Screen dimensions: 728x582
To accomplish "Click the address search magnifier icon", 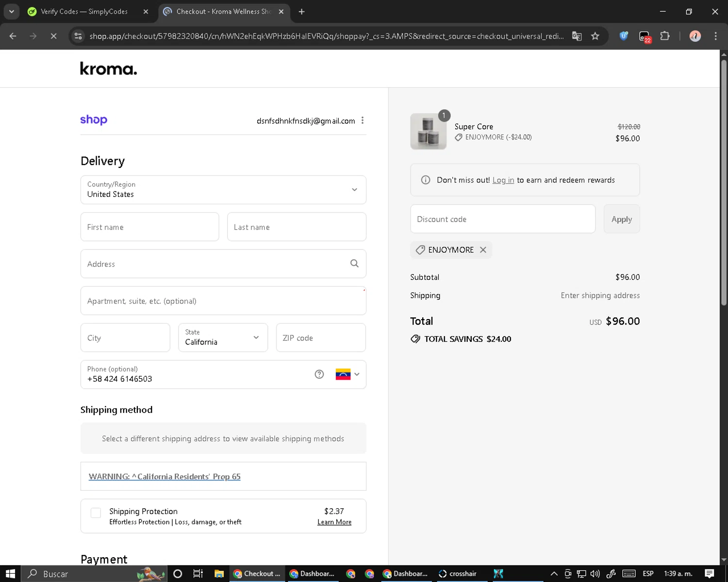I will [x=354, y=263].
